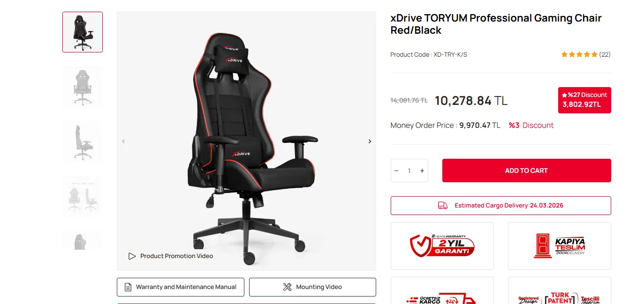The width and height of the screenshot is (644, 304).
Task: Click the quantity input field
Action: click(x=409, y=171)
